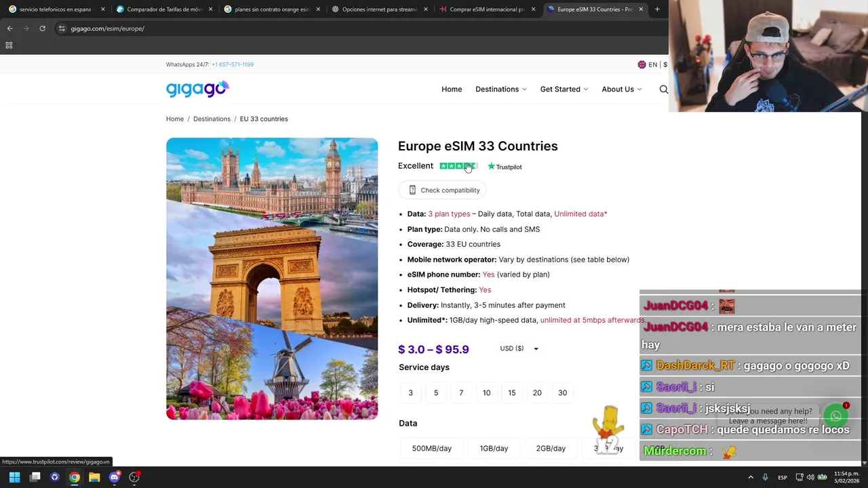Click the Destinations breadcrumb link

(x=212, y=119)
